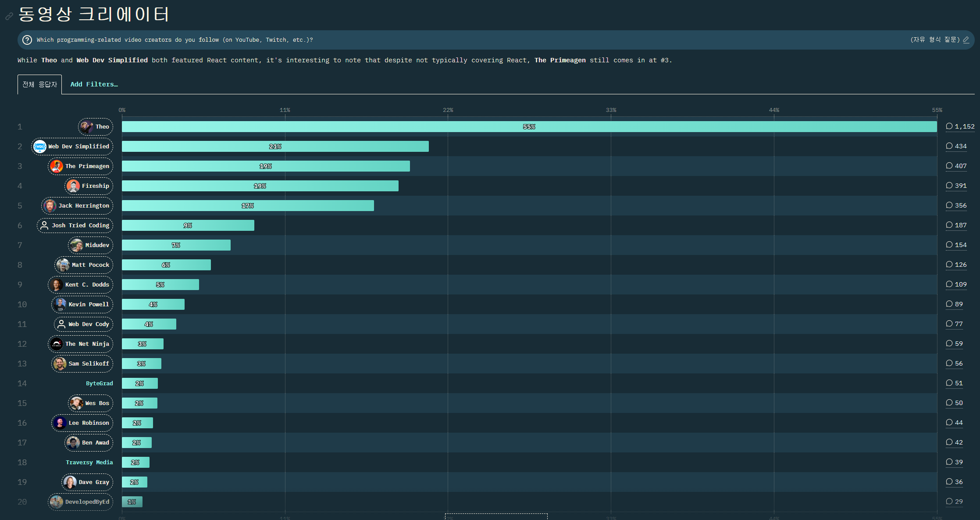Click the generic user icon for Josh Tried Coding

tap(44, 226)
